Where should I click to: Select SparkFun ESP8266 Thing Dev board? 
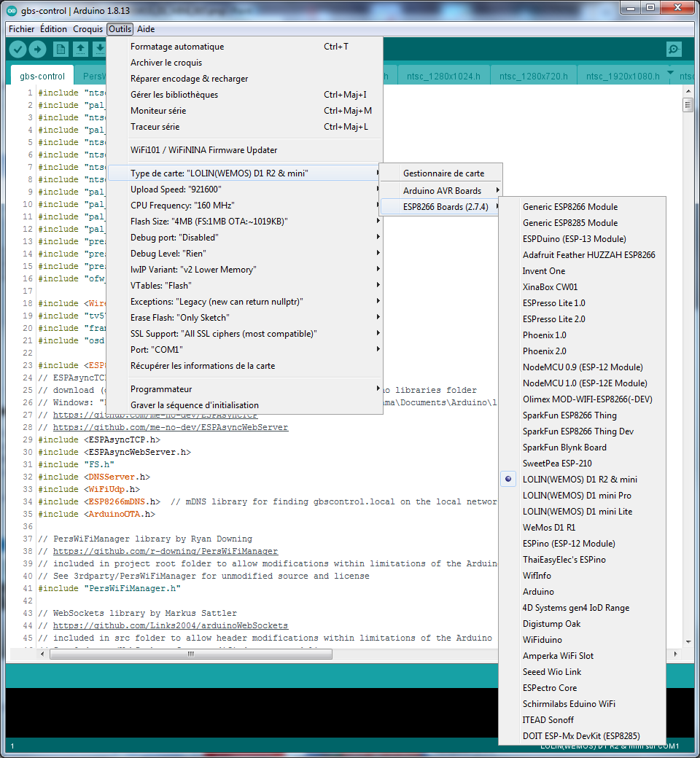[583, 431]
